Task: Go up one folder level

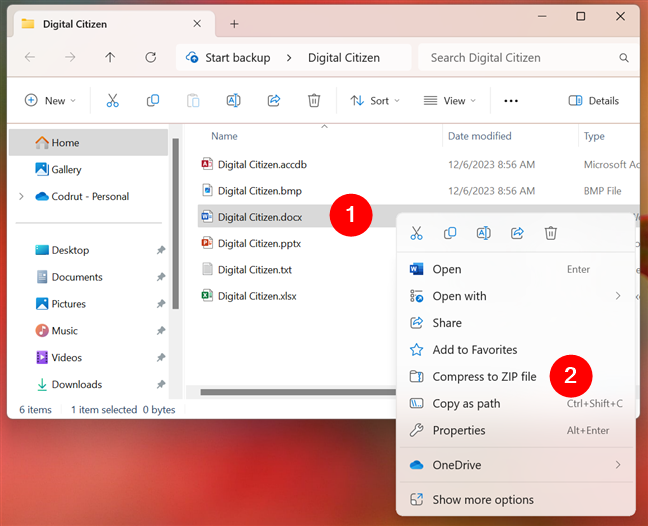Action: (x=110, y=57)
